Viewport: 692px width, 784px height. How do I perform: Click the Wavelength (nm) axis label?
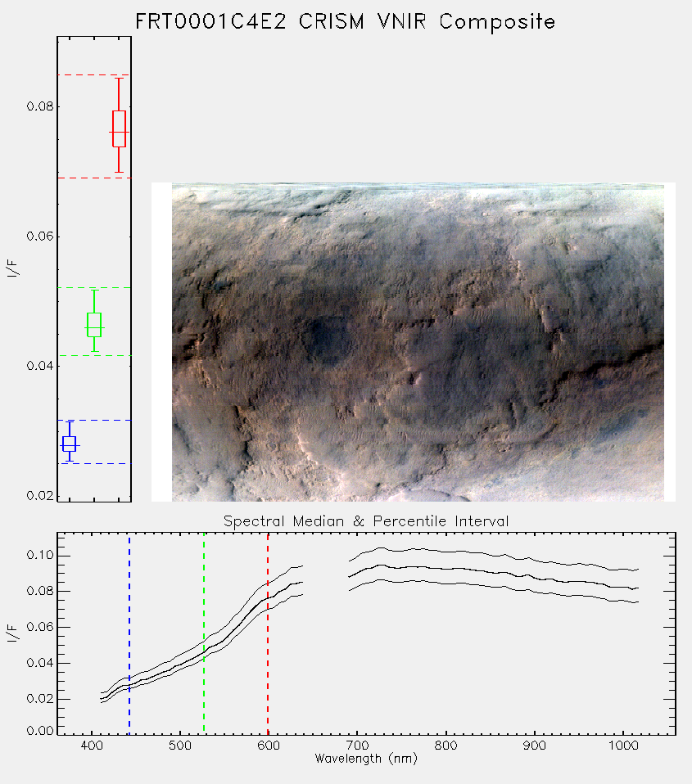(366, 759)
